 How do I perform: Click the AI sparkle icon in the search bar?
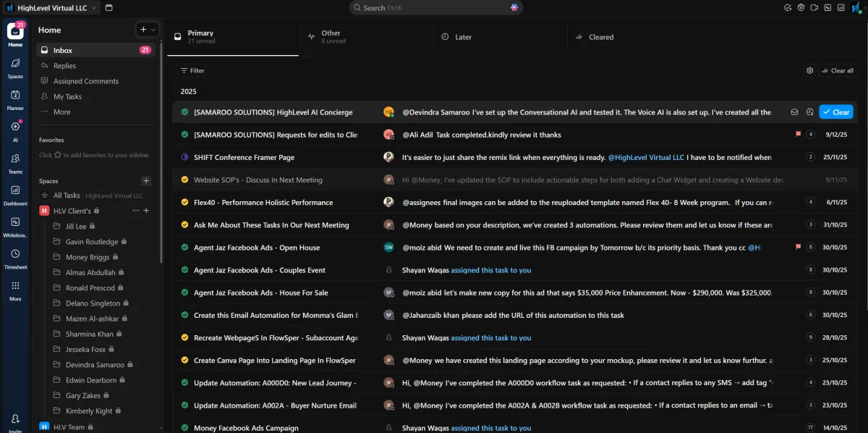click(514, 7)
